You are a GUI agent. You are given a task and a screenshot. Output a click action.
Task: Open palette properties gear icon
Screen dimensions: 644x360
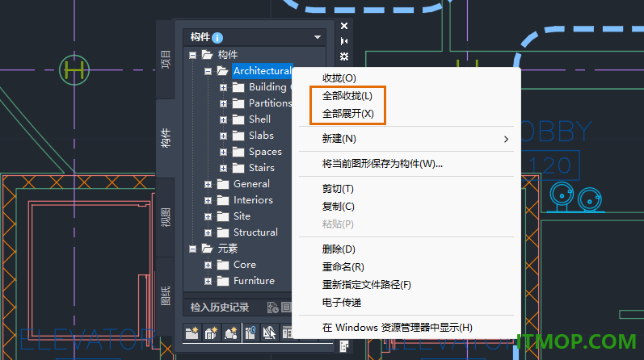click(x=344, y=57)
